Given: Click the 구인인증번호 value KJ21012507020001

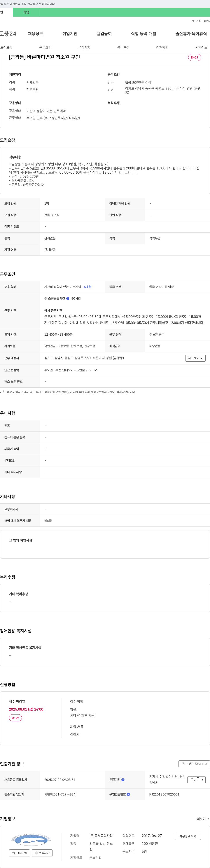Looking at the screenshot, I should (164, 795).
